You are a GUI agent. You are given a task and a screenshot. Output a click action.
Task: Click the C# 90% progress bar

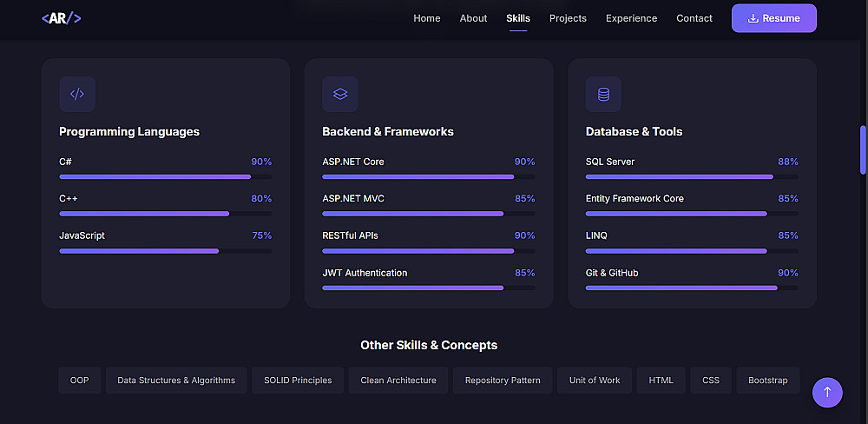coord(165,176)
